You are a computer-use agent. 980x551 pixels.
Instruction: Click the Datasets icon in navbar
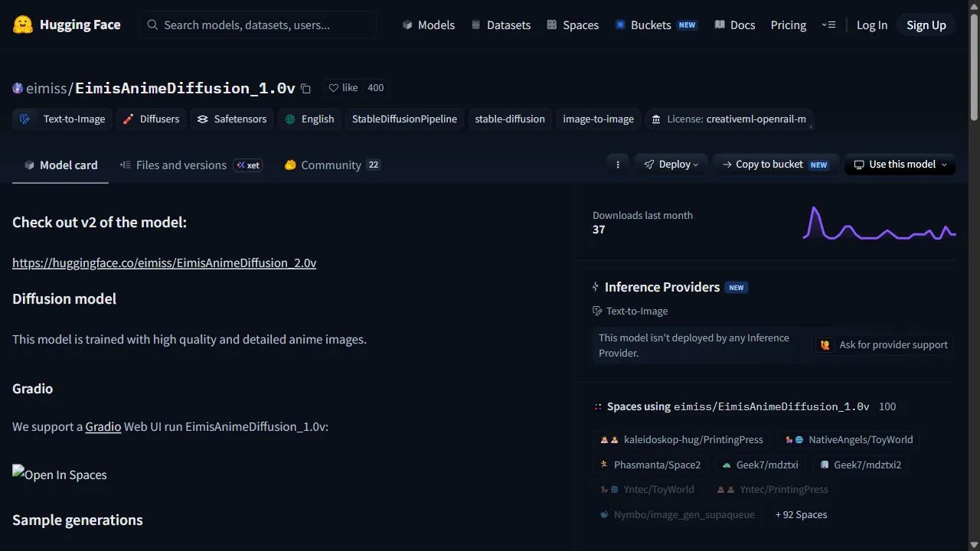tap(476, 25)
